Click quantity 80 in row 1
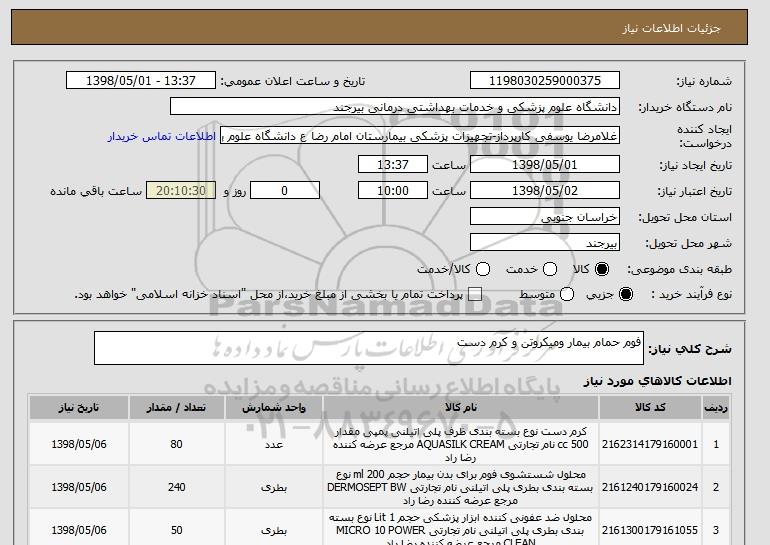The image size is (770, 545). pyautogui.click(x=176, y=444)
